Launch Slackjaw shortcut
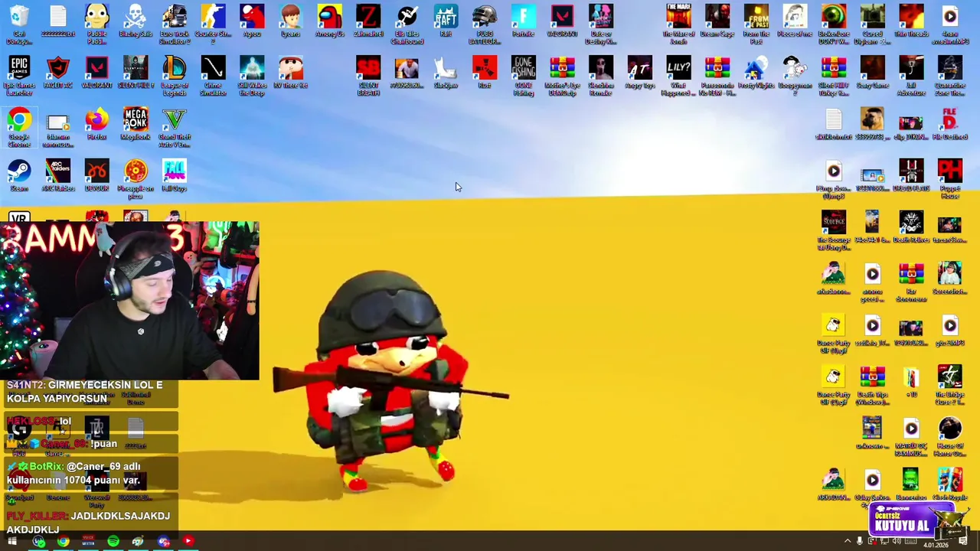The width and height of the screenshot is (980, 551). click(x=446, y=73)
